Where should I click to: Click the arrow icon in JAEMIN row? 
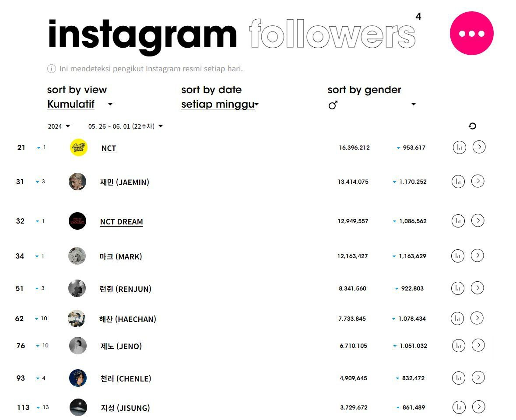coord(478,181)
